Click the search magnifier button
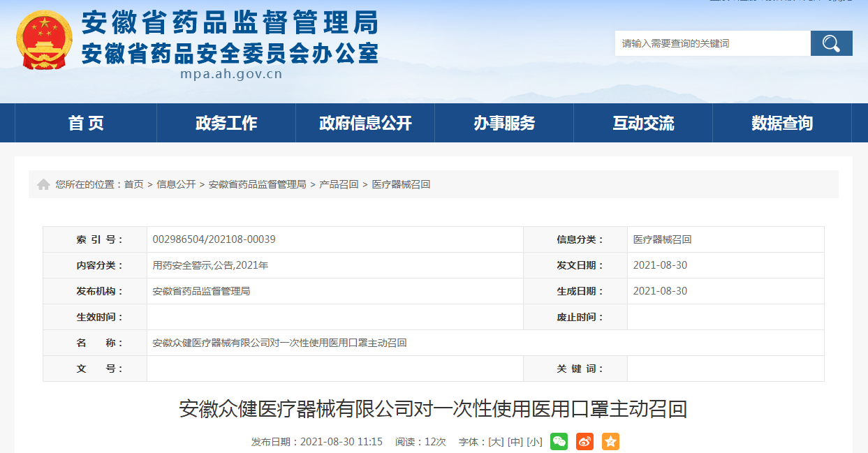This screenshot has width=868, height=453. 831,43
